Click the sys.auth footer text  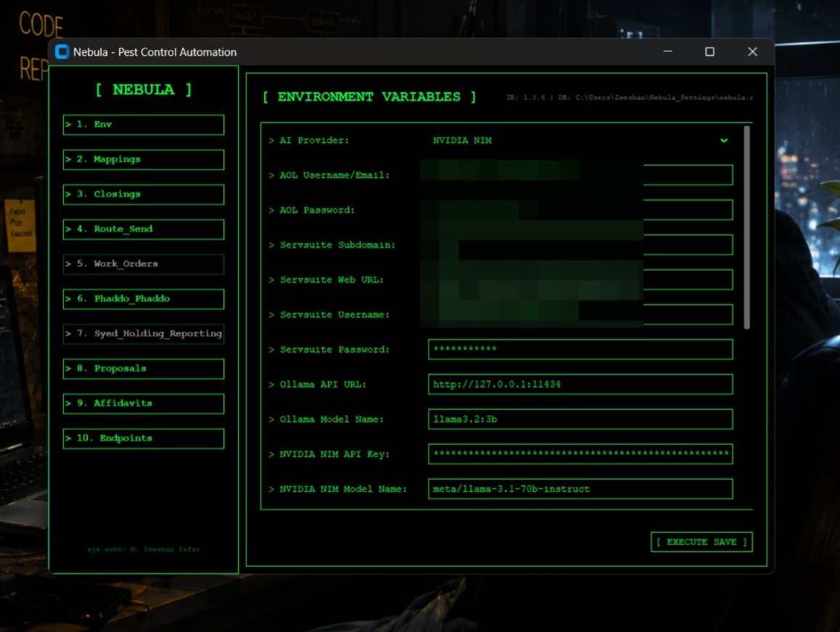coord(144,549)
